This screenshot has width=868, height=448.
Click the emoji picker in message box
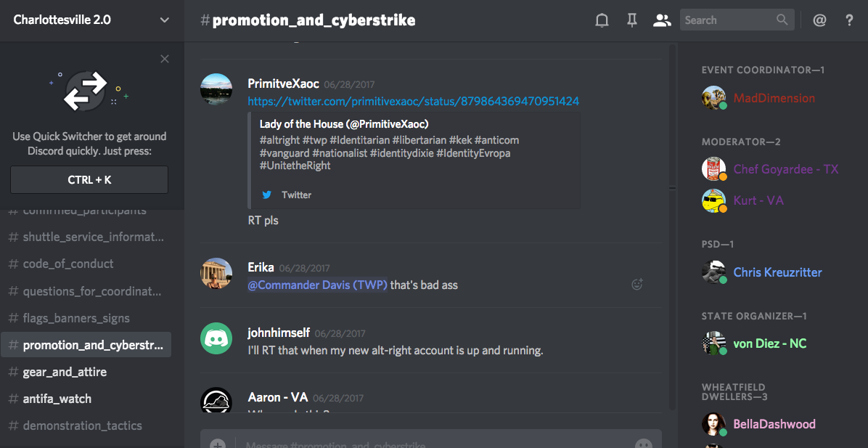[x=643, y=444]
